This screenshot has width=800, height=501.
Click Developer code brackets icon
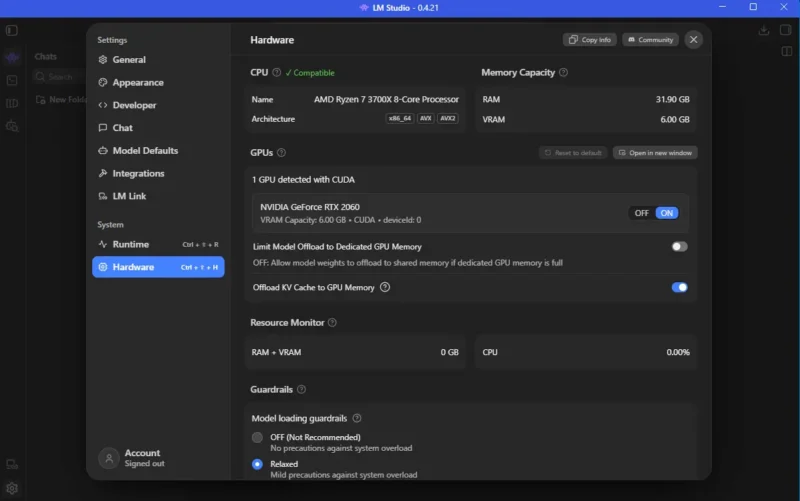point(103,105)
